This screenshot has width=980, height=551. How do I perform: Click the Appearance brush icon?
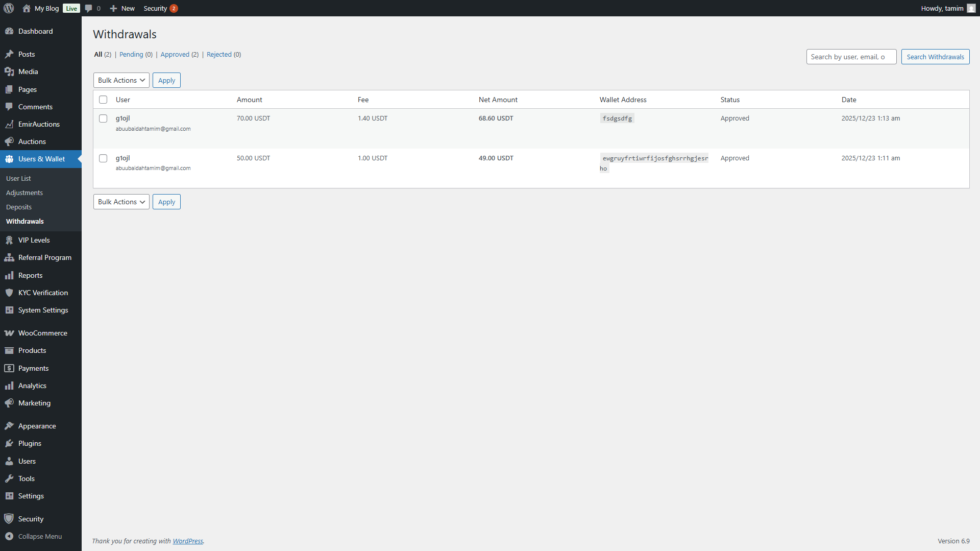click(x=9, y=426)
